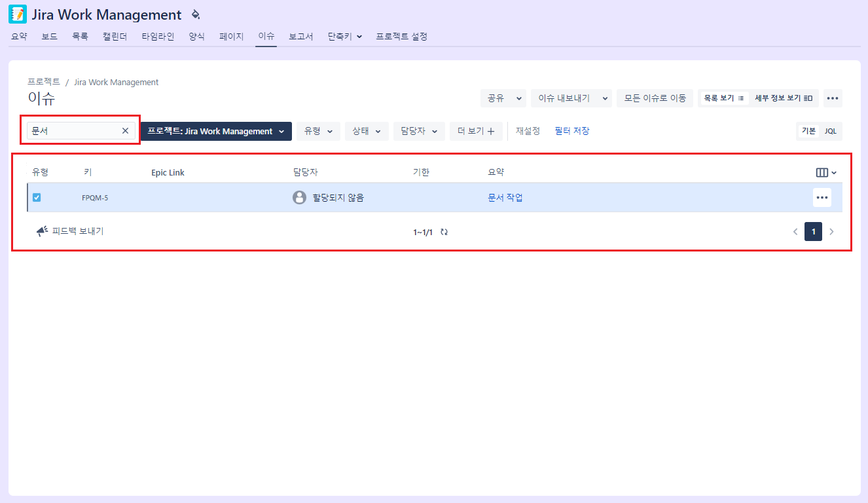Viewport: 868px width, 503px height.
Task: Open the top-right more options ellipsis
Action: click(833, 98)
